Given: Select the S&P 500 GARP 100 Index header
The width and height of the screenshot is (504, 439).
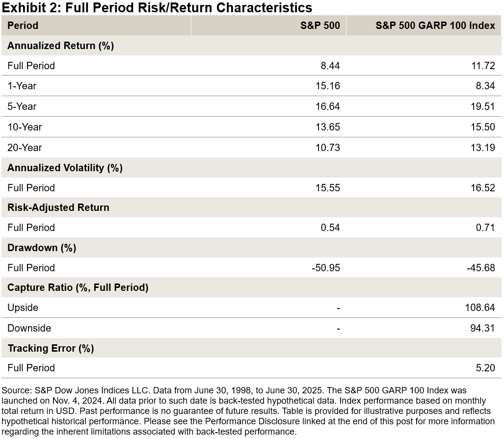Looking at the screenshot, I should pyautogui.click(x=435, y=26).
